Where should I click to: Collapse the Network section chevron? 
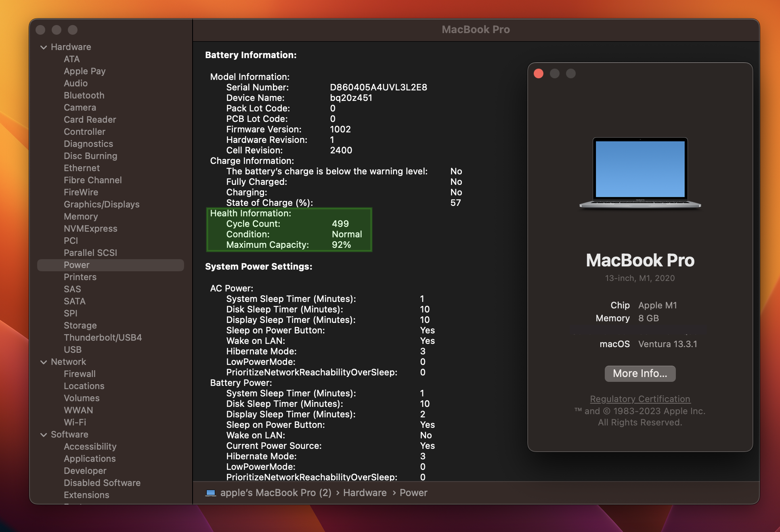[44, 362]
